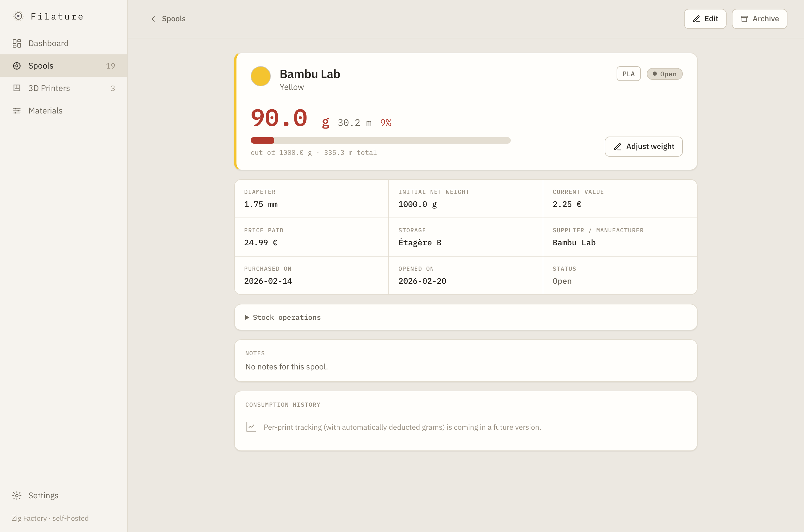Click the per-print tracking notice text
Image resolution: width=804 pixels, height=532 pixels.
coord(402,427)
